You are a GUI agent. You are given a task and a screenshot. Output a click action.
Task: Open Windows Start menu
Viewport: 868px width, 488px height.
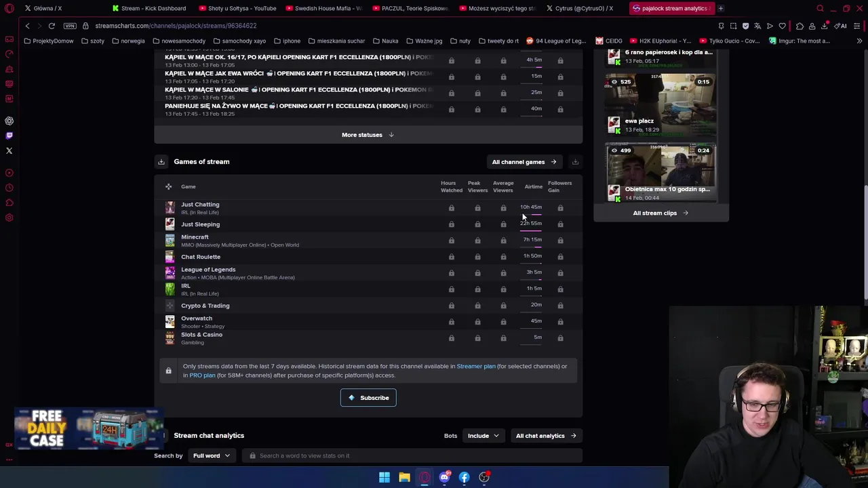point(384,477)
